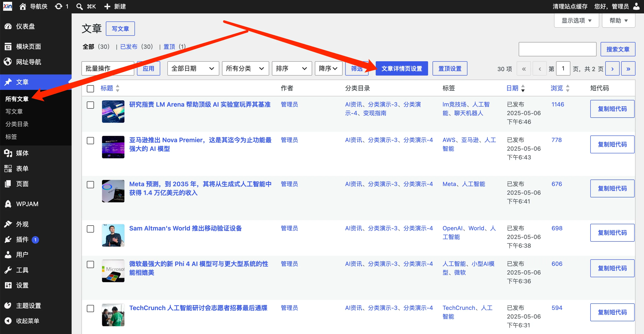Open the 排序 sort-by dropdown
Image resolution: width=644 pixels, height=334 pixels.
(x=292, y=68)
